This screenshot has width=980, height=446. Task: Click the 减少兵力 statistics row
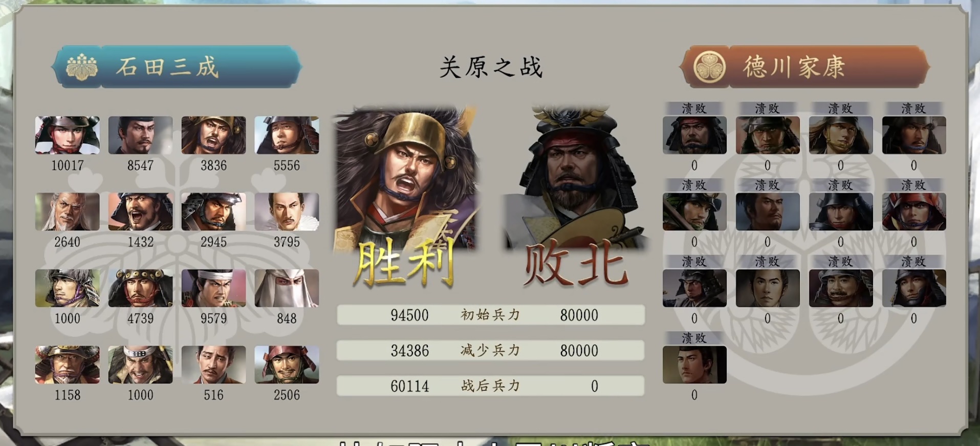tap(491, 350)
